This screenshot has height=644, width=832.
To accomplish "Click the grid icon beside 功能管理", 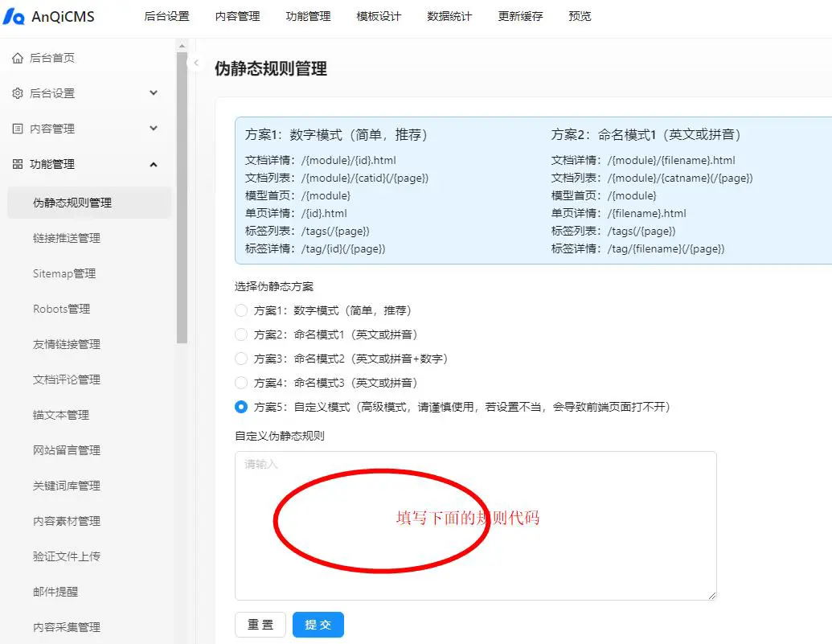I will point(18,164).
